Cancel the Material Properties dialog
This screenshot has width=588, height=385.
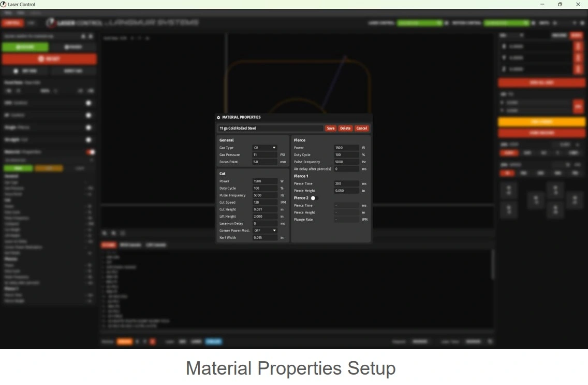[x=362, y=129]
